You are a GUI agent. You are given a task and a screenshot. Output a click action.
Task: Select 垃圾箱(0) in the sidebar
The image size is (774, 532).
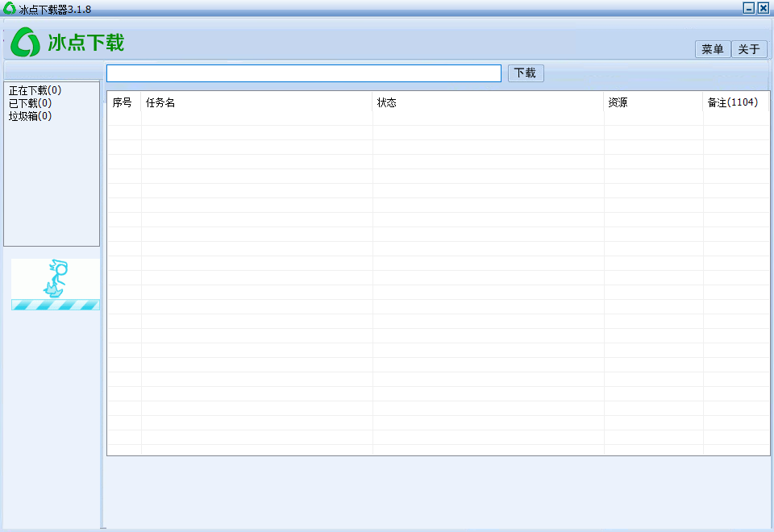[30, 116]
